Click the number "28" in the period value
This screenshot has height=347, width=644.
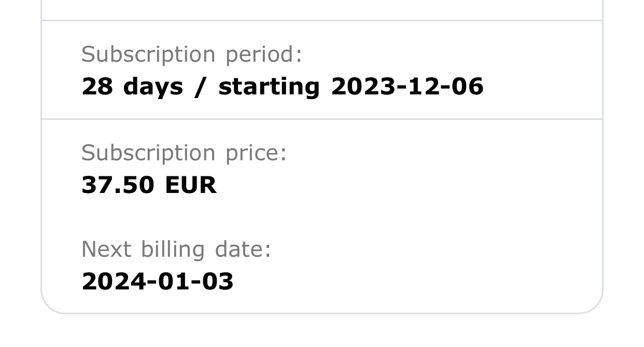(x=97, y=86)
